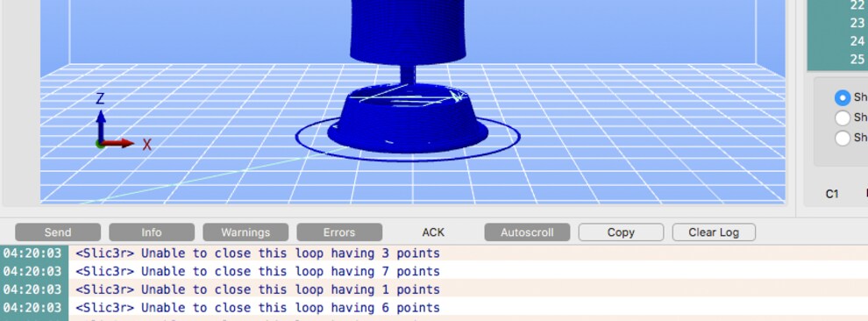Choose the last Show radio option
This screenshot has width=868, height=321.
pyautogui.click(x=843, y=138)
